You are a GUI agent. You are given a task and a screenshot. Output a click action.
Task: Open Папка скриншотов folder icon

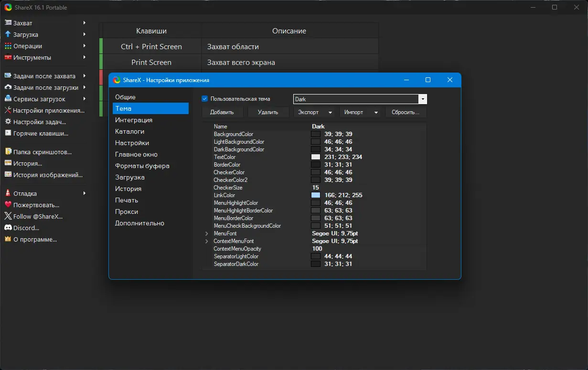(8, 152)
